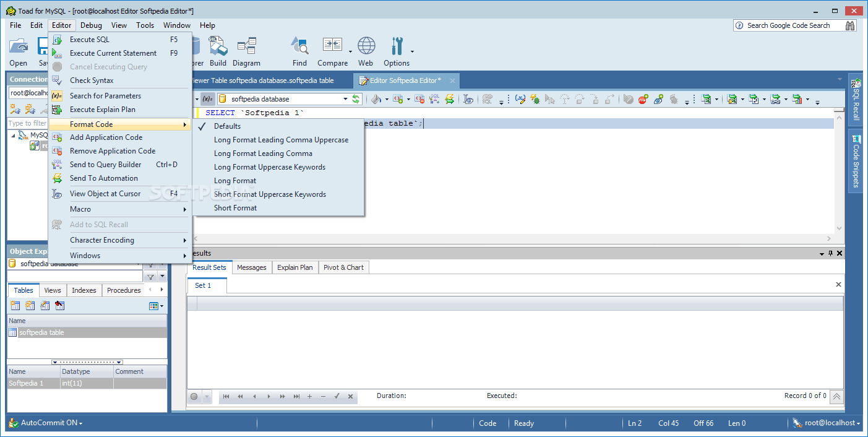Switch to the Indexes tab
The height and width of the screenshot is (437, 868).
click(x=84, y=290)
